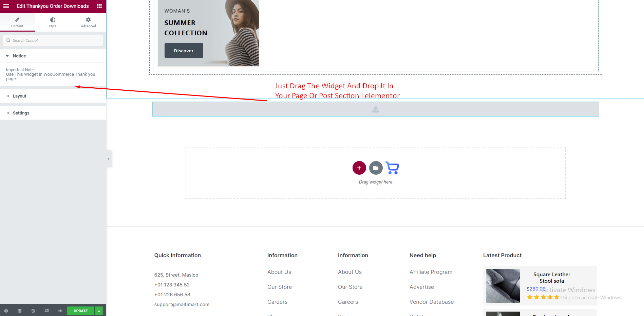Collapse the left editor panel
This screenshot has height=316, width=644.
coord(109,159)
